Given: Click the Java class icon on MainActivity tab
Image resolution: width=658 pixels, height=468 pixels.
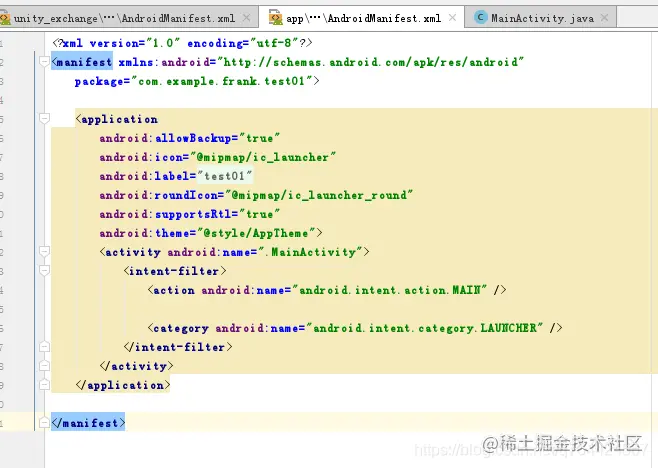Looking at the screenshot, I should (480, 18).
